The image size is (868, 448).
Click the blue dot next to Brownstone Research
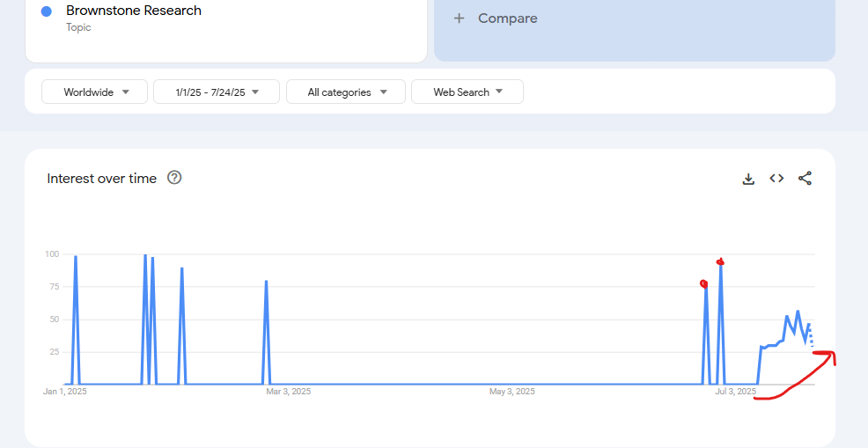(x=47, y=11)
